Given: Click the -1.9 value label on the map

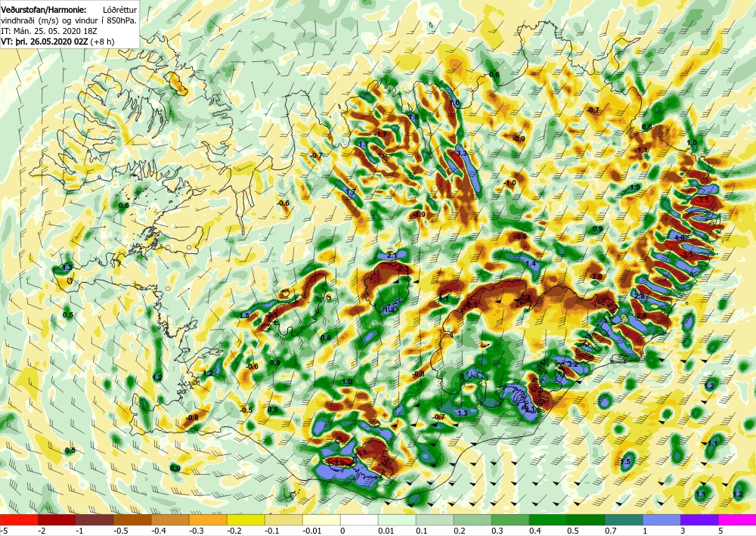Looking at the screenshot, I should click(x=419, y=215).
